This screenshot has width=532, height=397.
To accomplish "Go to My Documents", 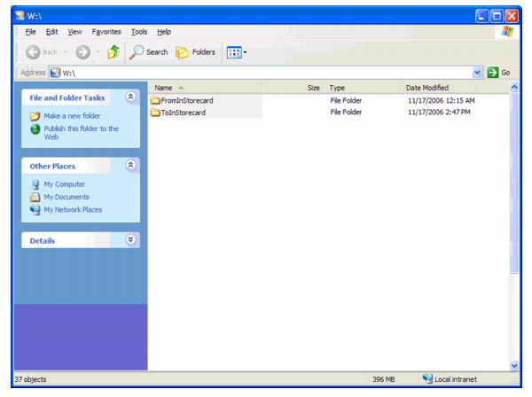I will (x=66, y=197).
